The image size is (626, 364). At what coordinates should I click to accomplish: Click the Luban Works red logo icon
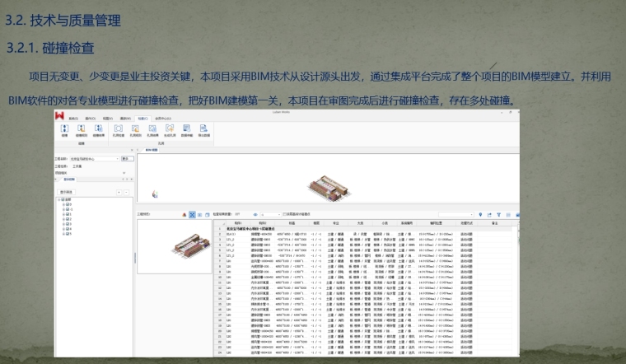point(60,116)
